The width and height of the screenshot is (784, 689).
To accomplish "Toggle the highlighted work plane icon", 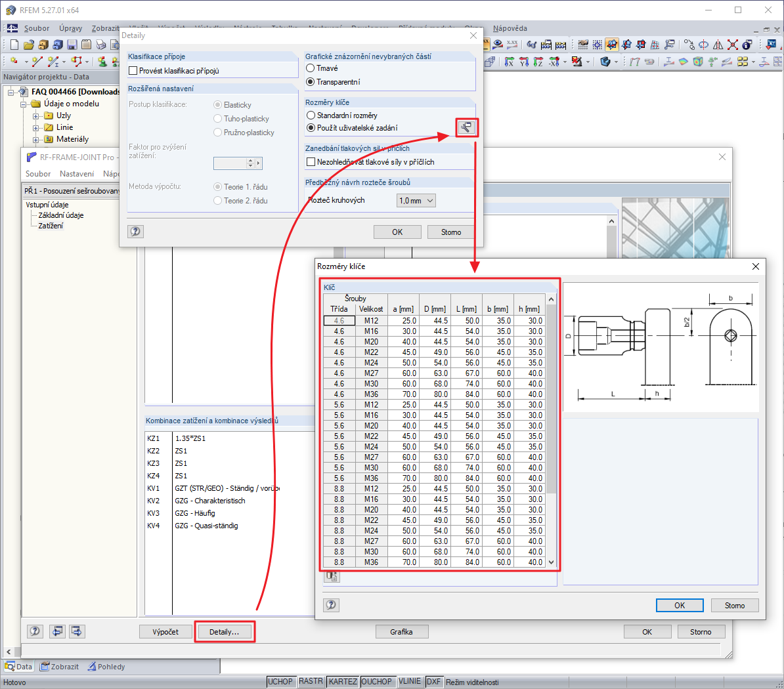I will [611, 45].
